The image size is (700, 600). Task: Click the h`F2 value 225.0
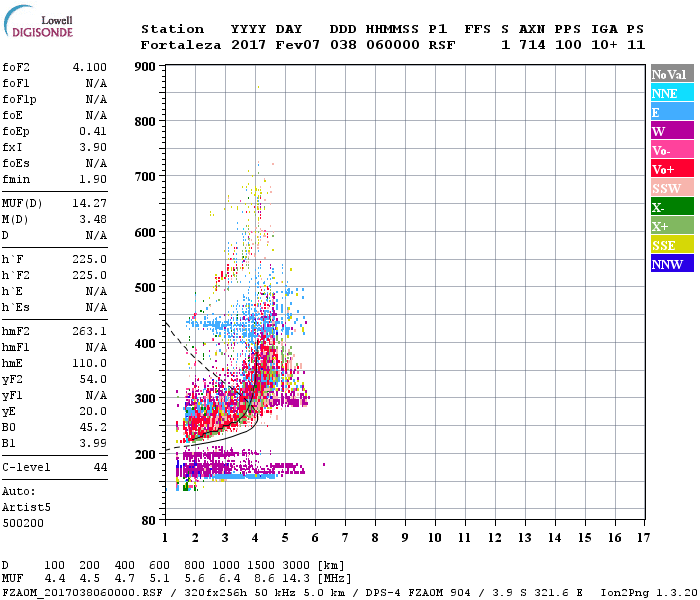pyautogui.click(x=90, y=275)
